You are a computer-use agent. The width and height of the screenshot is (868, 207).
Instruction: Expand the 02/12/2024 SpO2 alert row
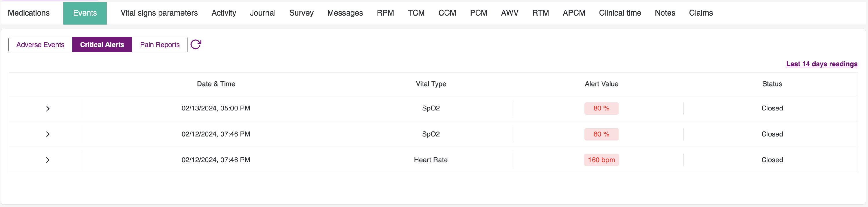[48, 134]
